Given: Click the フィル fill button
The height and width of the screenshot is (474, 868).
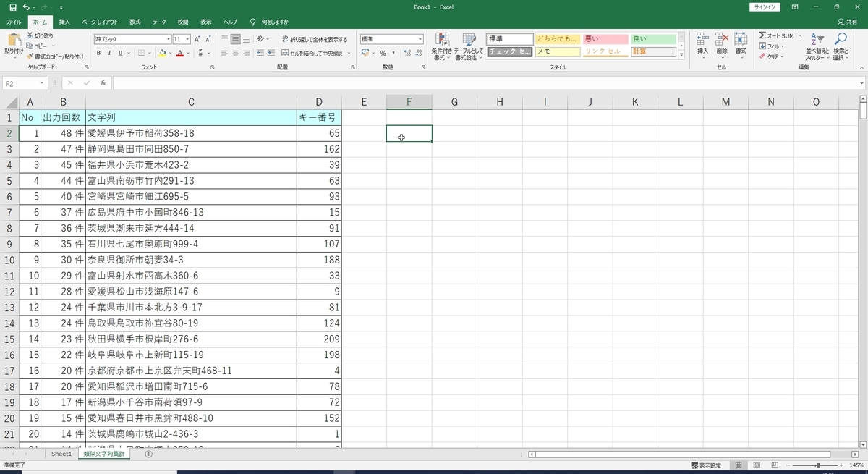Looking at the screenshot, I should (773, 46).
